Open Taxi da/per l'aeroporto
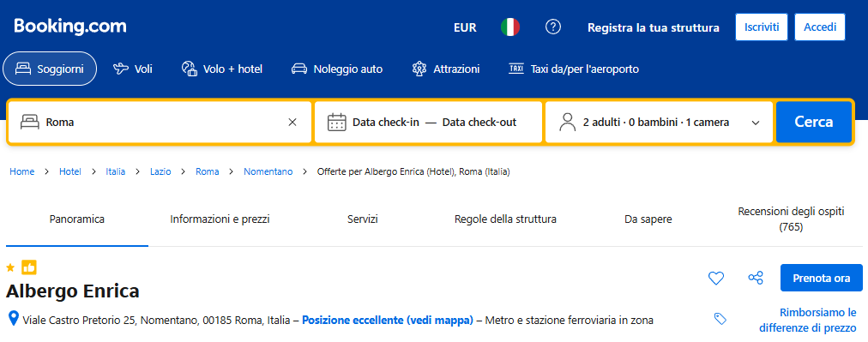 click(574, 69)
